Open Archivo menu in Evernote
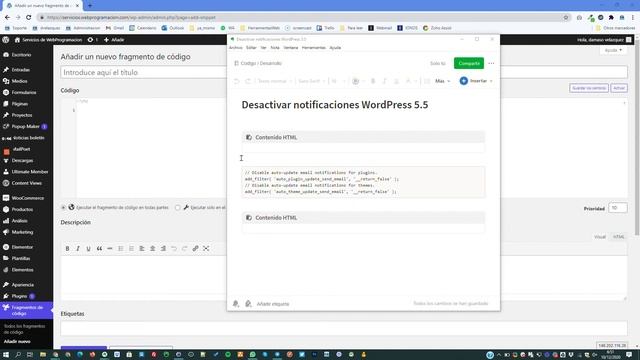 click(236, 48)
